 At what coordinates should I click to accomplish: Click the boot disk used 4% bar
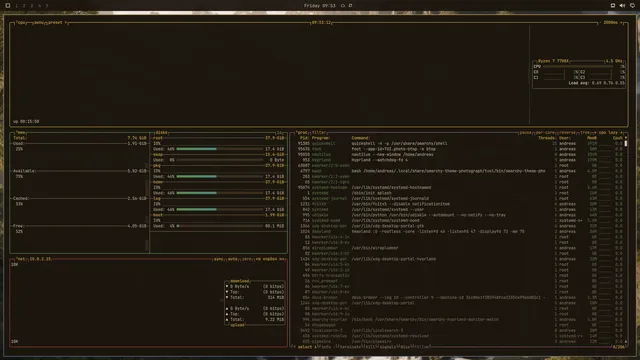tap(219, 226)
